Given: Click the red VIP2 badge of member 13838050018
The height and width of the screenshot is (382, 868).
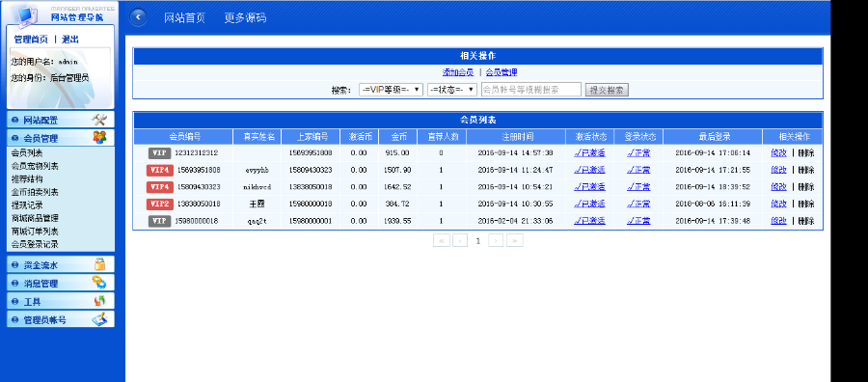Looking at the screenshot, I should coord(160,205).
